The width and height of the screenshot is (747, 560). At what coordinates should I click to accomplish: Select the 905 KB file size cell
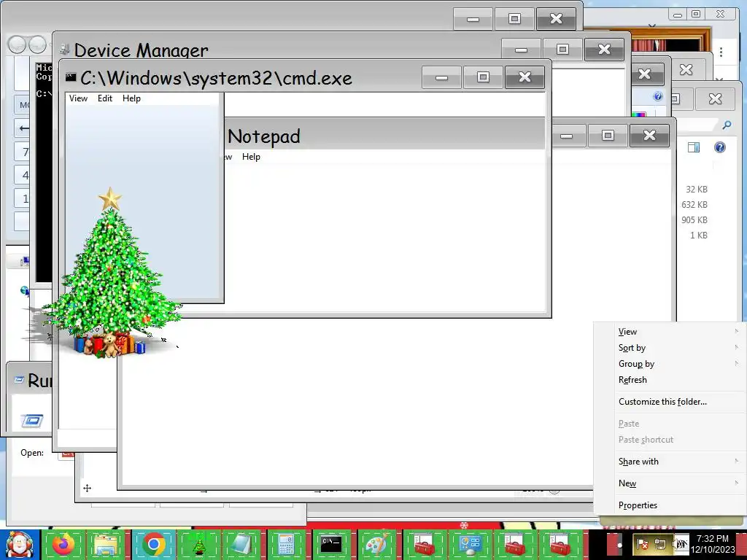coord(694,219)
